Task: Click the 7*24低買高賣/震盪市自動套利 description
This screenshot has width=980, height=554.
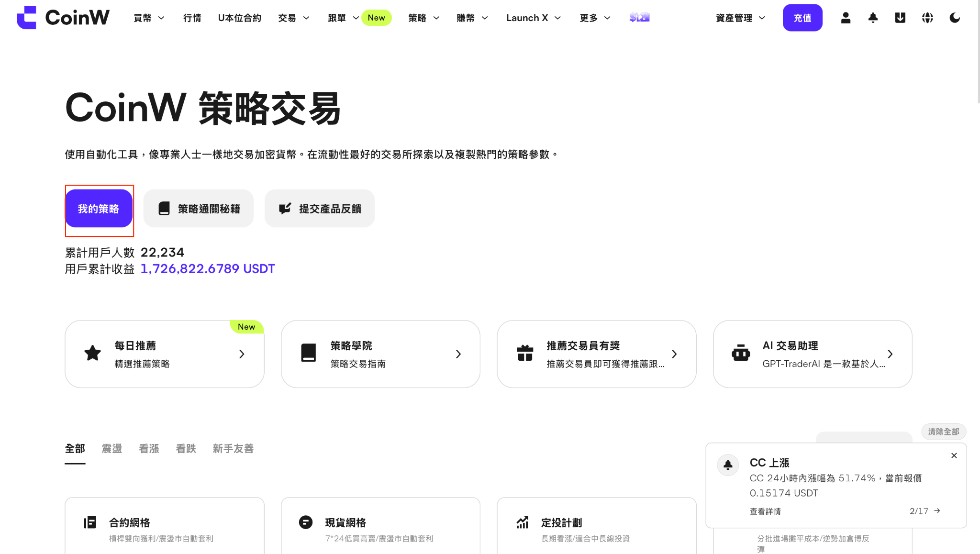Action: [379, 539]
